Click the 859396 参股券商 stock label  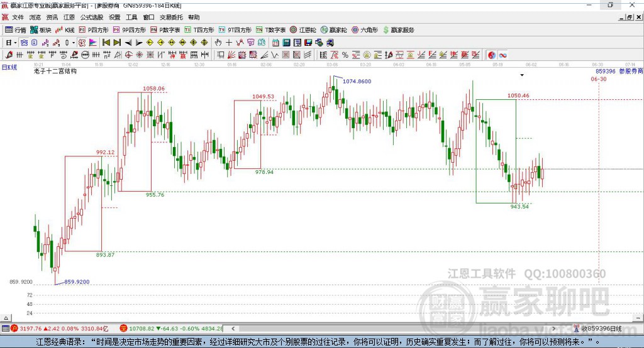click(x=619, y=71)
